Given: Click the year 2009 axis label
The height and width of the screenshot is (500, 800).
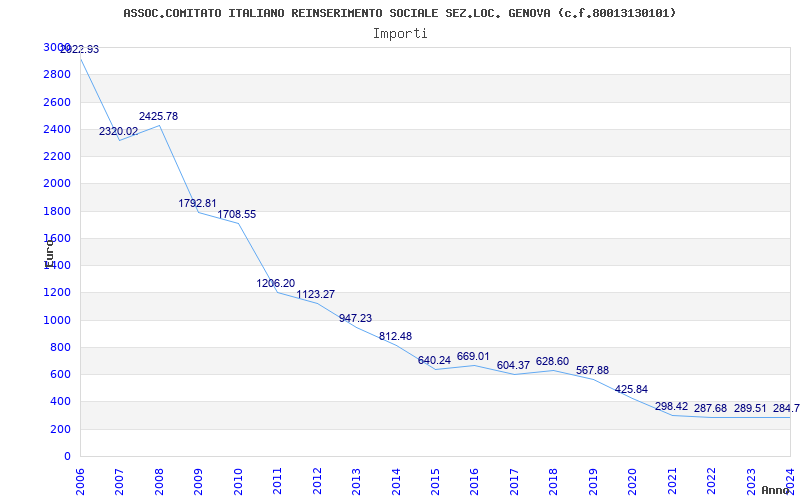Looking at the screenshot, I should click(x=199, y=482).
